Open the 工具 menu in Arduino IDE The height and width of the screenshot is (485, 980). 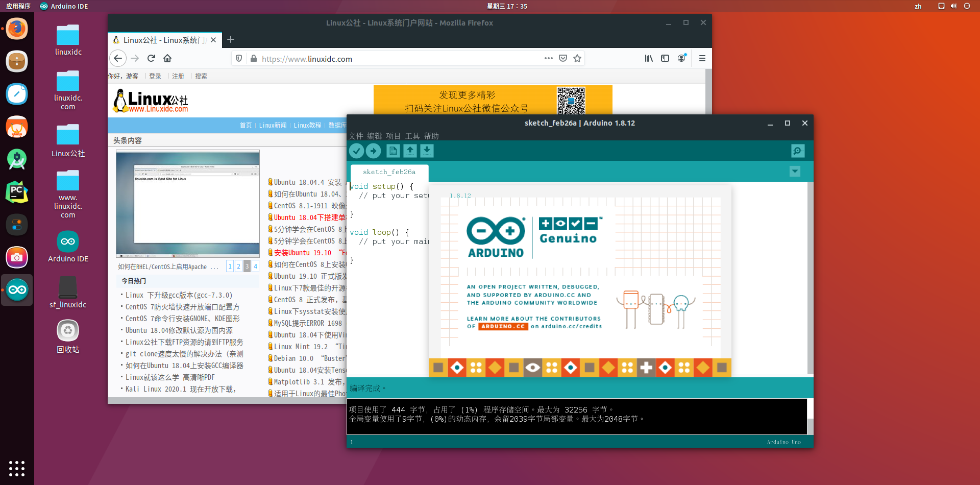tap(412, 136)
